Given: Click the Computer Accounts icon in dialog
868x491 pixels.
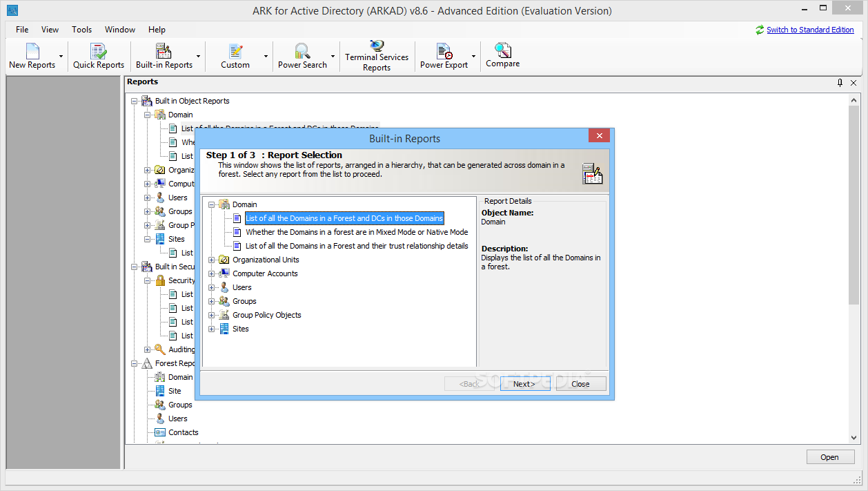Looking at the screenshot, I should point(224,273).
